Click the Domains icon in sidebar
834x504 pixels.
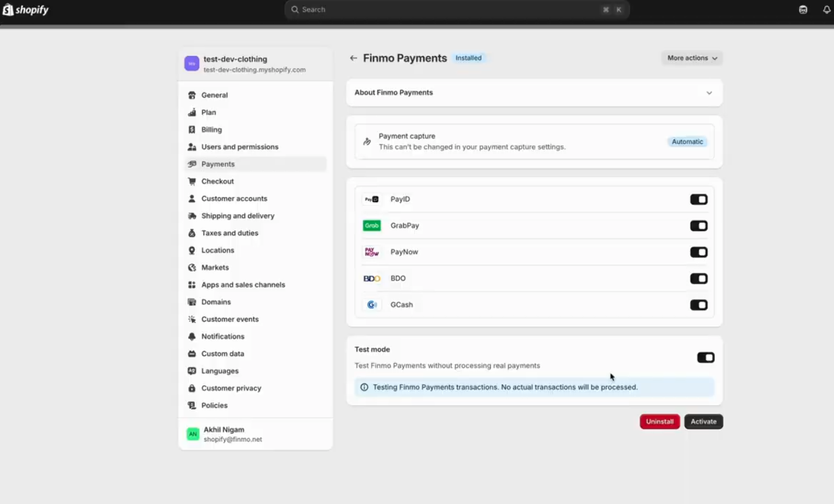[192, 302]
